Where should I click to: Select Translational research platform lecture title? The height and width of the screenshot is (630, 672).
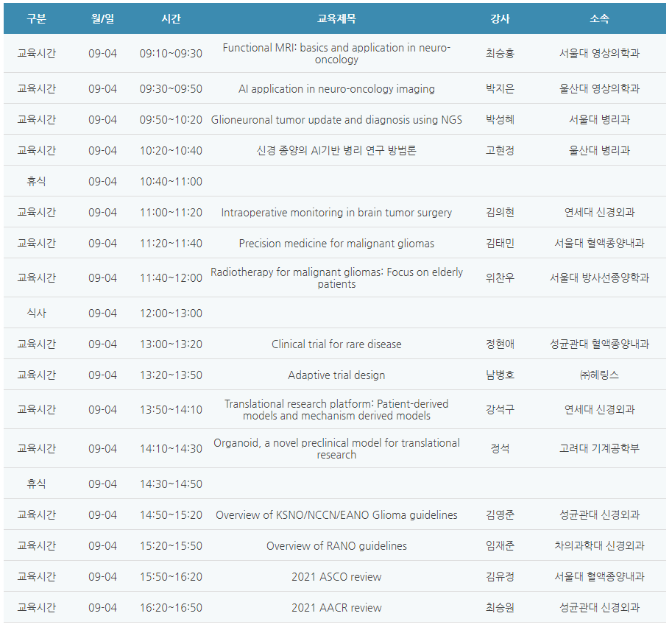pyautogui.click(x=336, y=409)
